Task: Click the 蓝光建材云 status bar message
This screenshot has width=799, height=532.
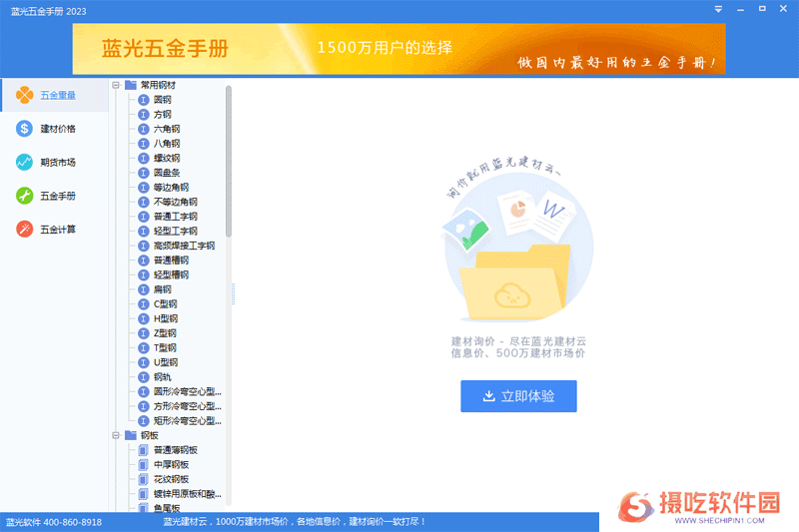Action: 294,522
